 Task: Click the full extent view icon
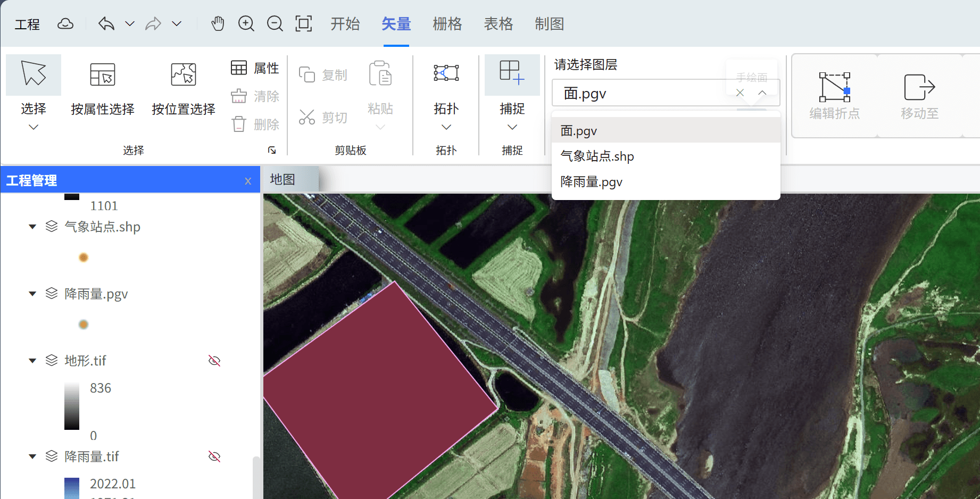[x=303, y=24]
